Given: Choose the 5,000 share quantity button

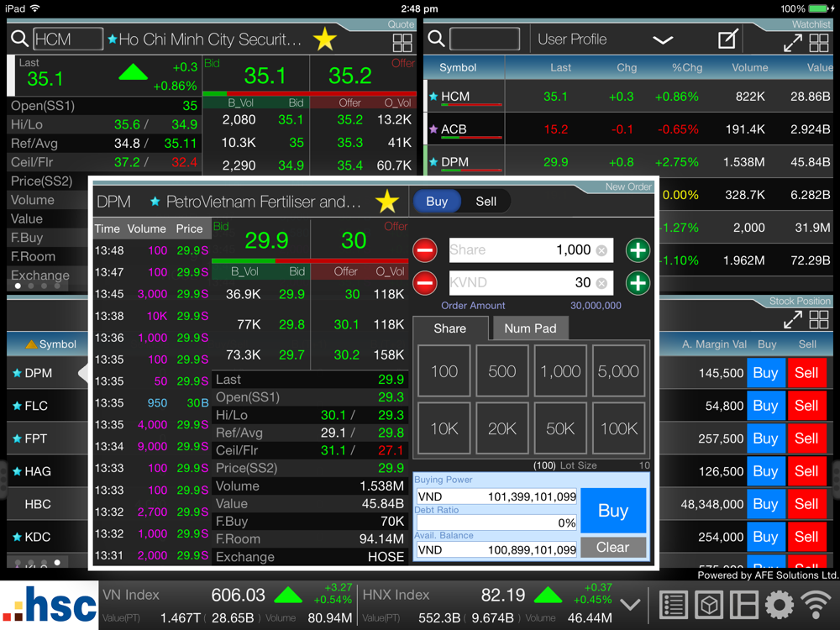Looking at the screenshot, I should 618,371.
